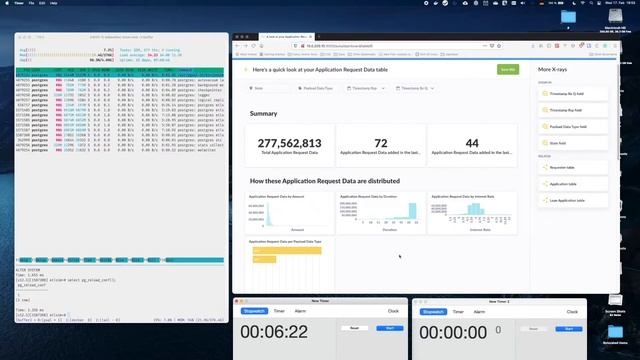Viewport: 640px width, 360px height.
Task: Click the Spotlight search icon in menu bar
Action: (591, 3)
